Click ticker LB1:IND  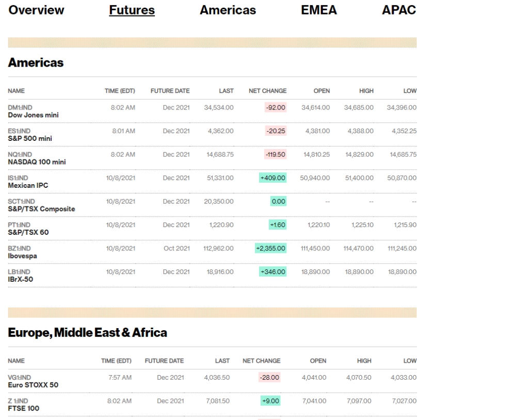(19, 272)
